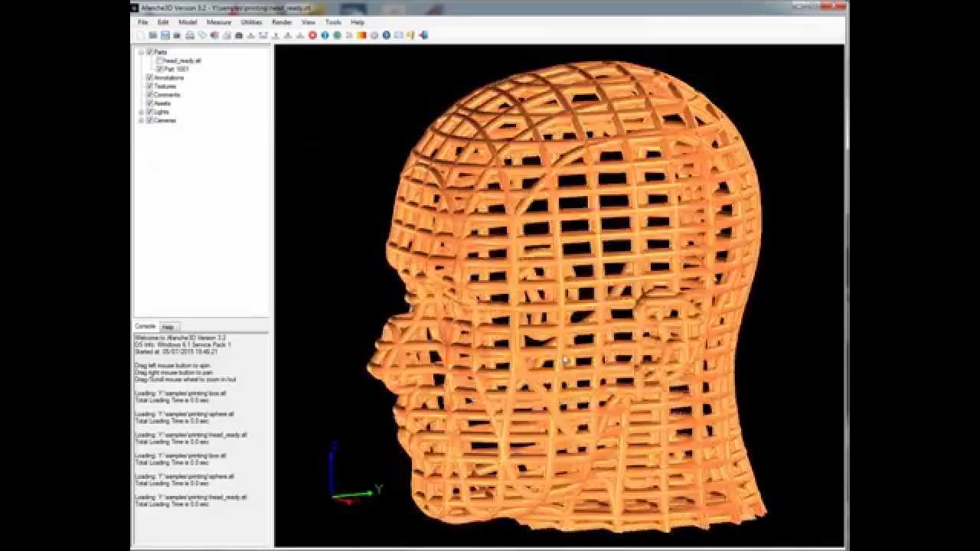The height and width of the screenshot is (551, 980).
Task: Click the gray gear toolbar icon
Action: coord(374,35)
